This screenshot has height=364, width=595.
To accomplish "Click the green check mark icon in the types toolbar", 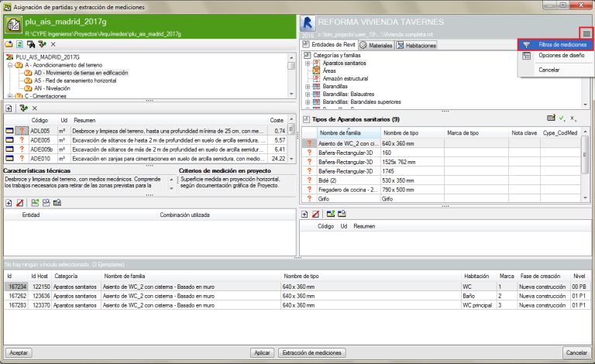I will tap(562, 118).
